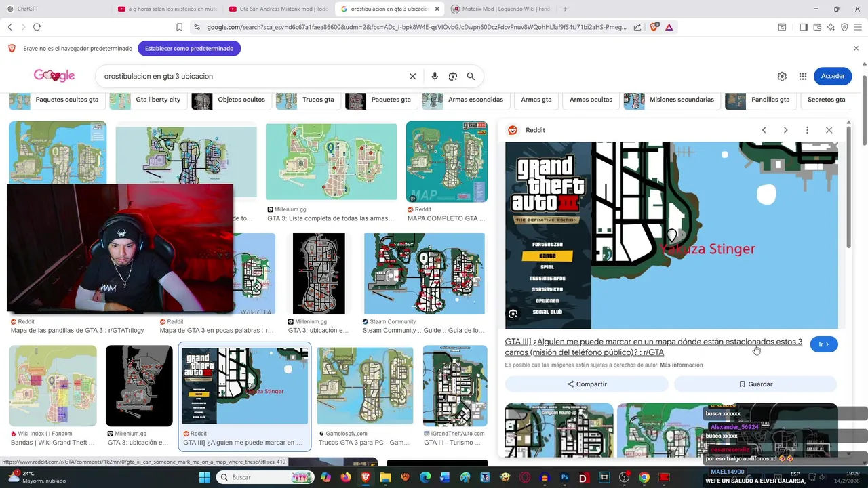Click Establecer como predeterminado button
This screenshot has height=488, width=868.
189,49
